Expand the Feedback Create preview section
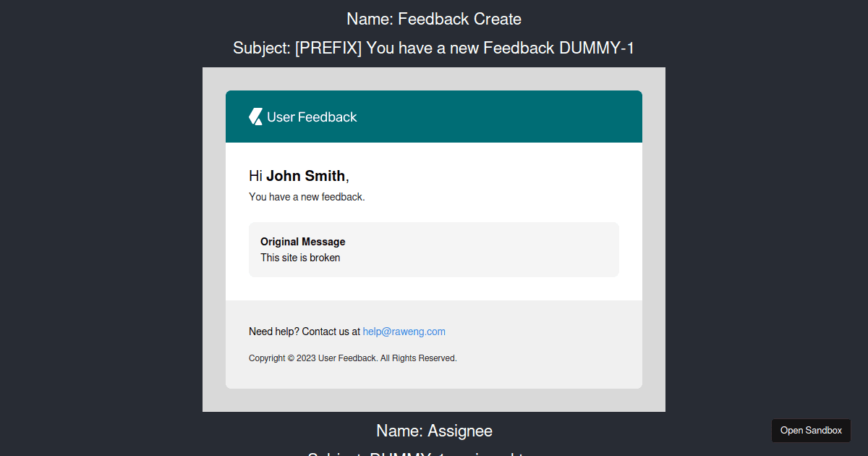The width and height of the screenshot is (868, 456). (x=433, y=19)
